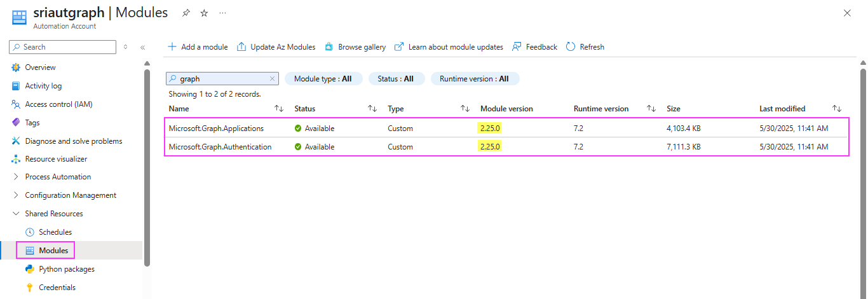Image resolution: width=868 pixels, height=299 pixels.
Task: Click Available status of Microsoft.Graph.Authentication
Action: click(315, 147)
